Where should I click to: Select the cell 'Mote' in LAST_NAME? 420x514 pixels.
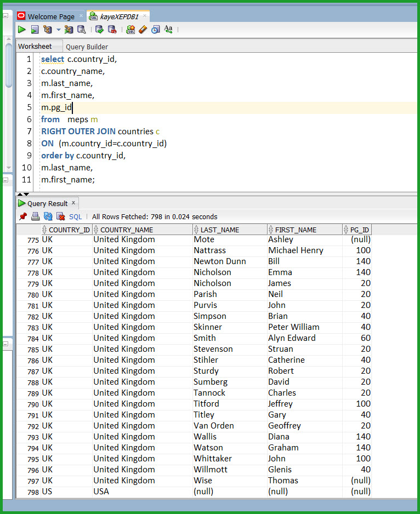(230, 239)
